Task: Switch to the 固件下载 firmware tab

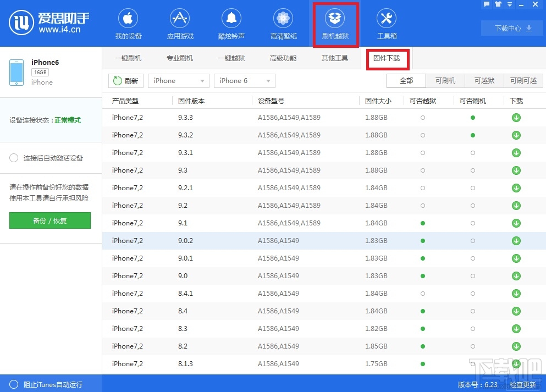Action: 388,57
